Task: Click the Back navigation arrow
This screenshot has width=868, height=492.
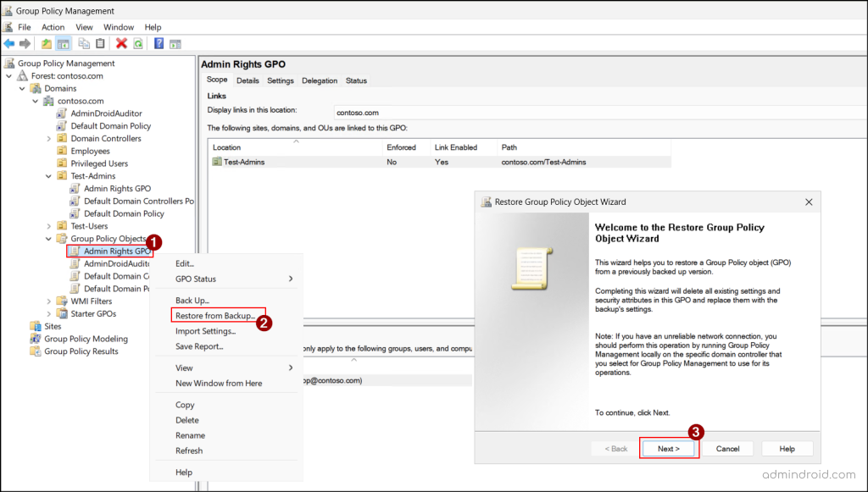Action: tap(9, 43)
